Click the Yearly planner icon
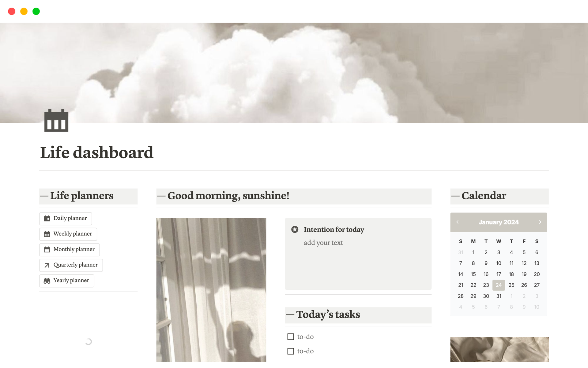588x368 pixels. pyautogui.click(x=47, y=280)
